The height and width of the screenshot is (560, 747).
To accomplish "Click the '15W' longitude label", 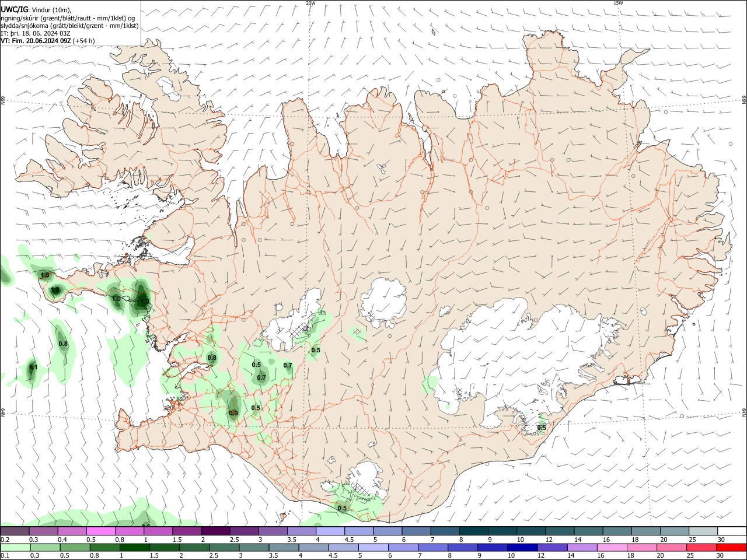I will 618,3.
